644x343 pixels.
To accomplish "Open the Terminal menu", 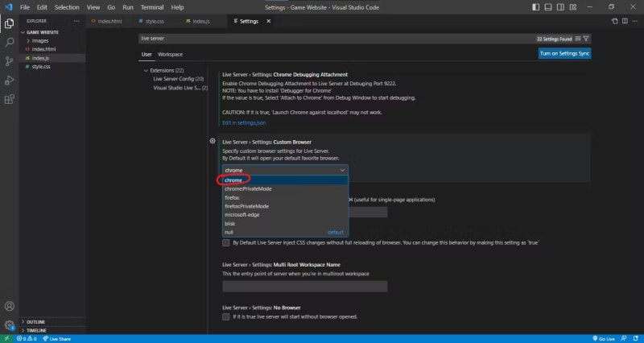I will 152,7.
